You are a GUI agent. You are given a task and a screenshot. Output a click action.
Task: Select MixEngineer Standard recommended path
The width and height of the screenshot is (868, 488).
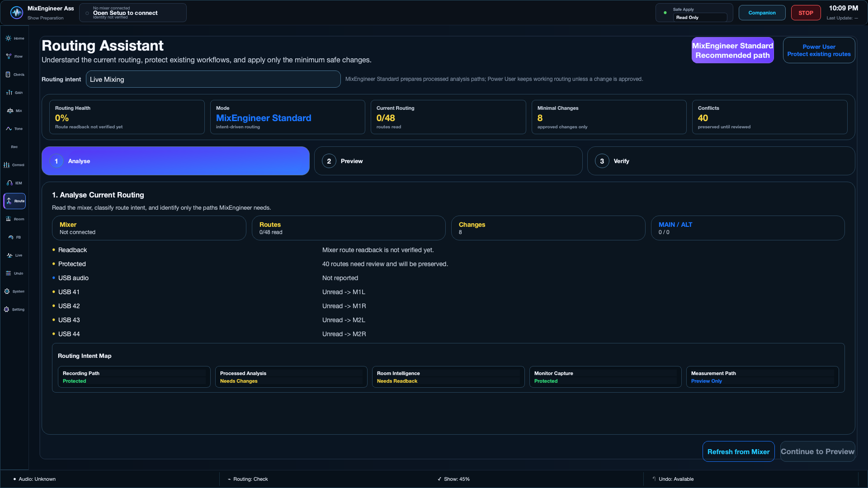pos(732,50)
